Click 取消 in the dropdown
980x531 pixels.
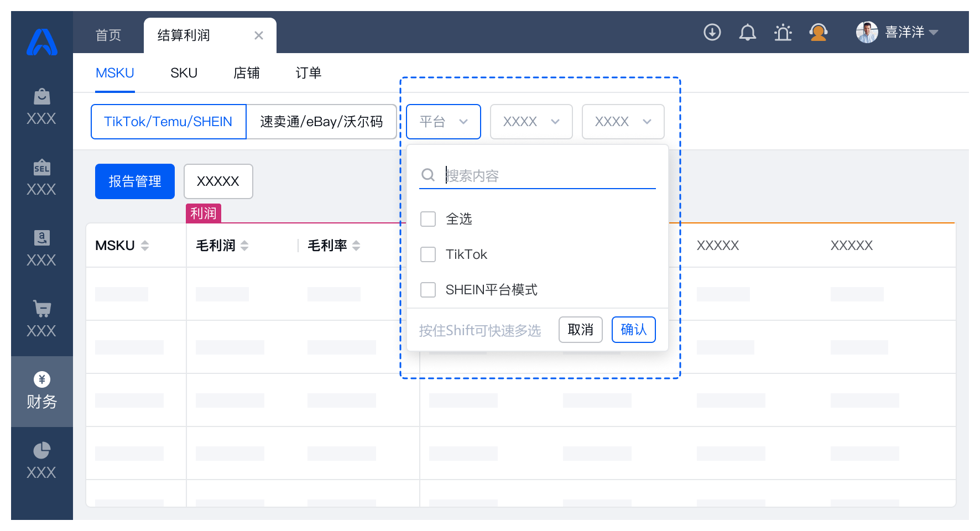point(581,330)
